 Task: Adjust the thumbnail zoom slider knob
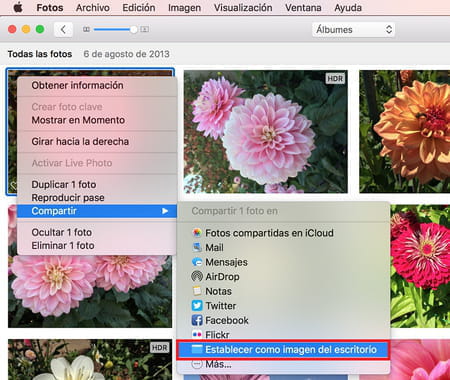[x=134, y=30]
